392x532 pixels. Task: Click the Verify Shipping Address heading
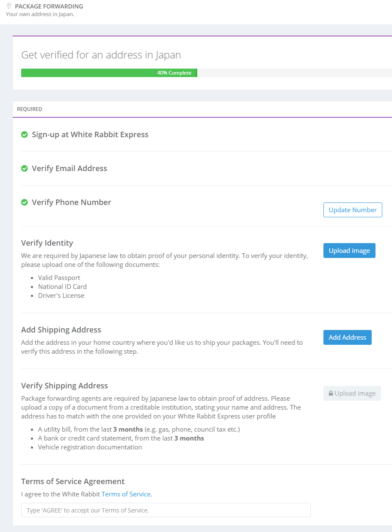[64, 386]
